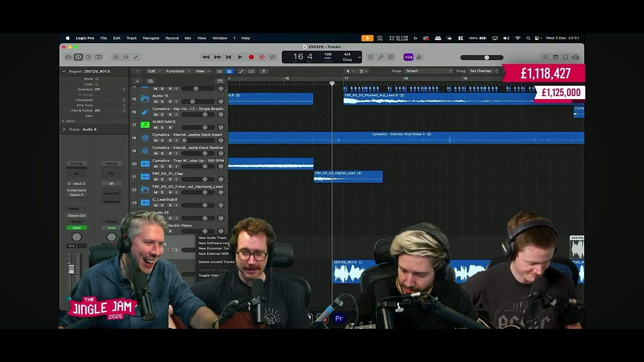Click the Add Track plus button
Viewport: 644px width, 362px height.
coord(137,81)
